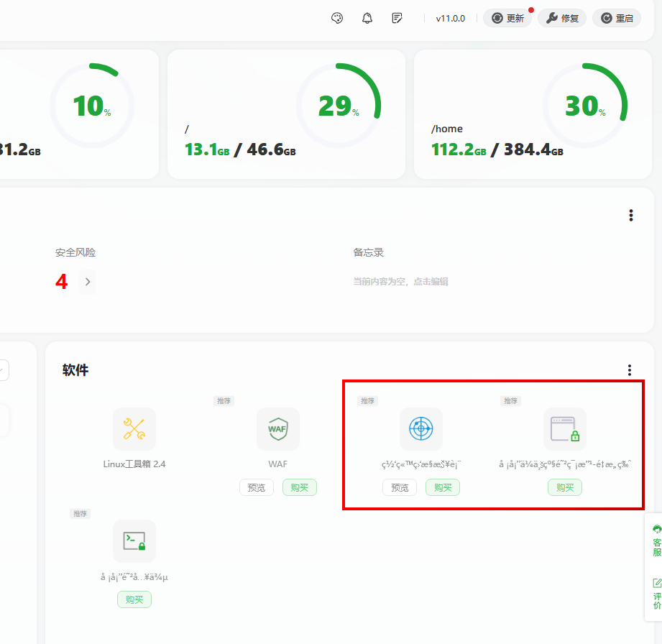Click the 112.2GB / 384.4GB usage text

(x=497, y=149)
